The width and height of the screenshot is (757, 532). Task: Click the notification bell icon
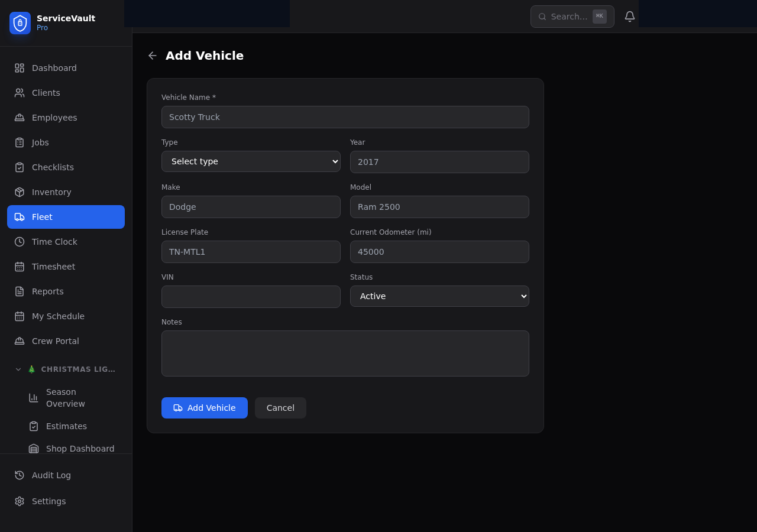(629, 16)
